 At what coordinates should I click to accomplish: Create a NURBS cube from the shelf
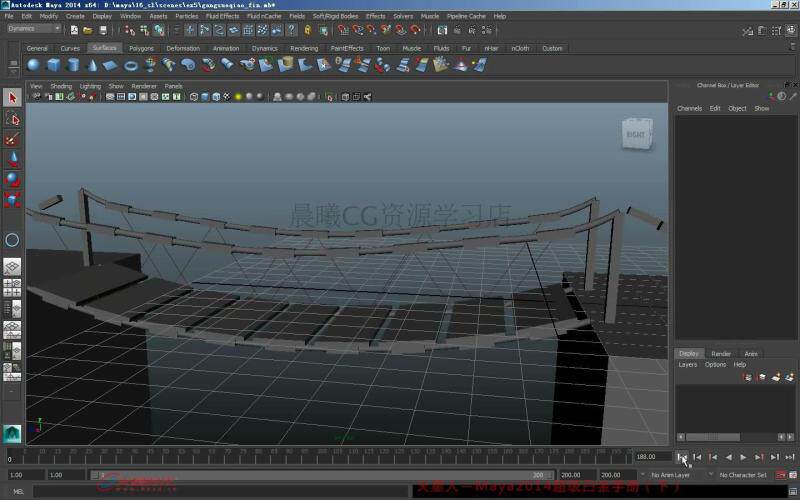[53, 65]
